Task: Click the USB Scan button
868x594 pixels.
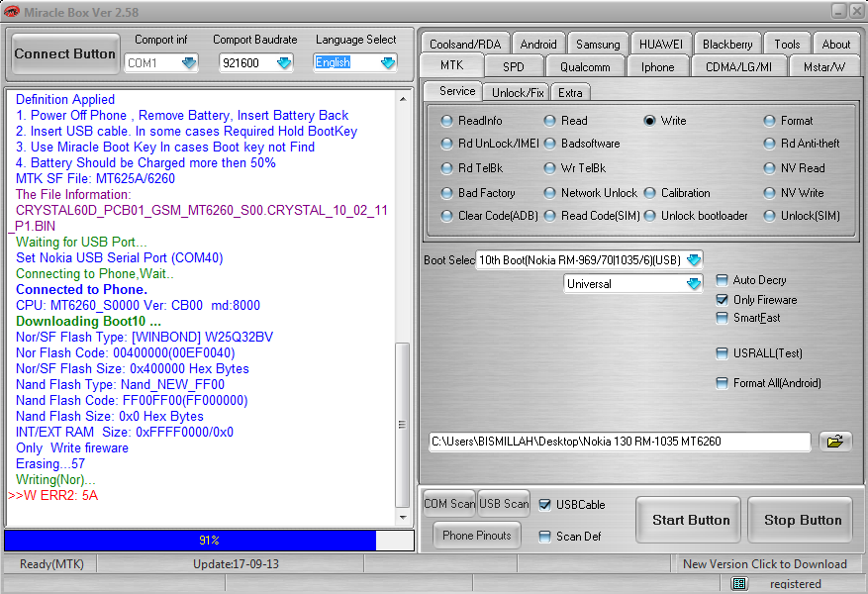Action: point(504,504)
